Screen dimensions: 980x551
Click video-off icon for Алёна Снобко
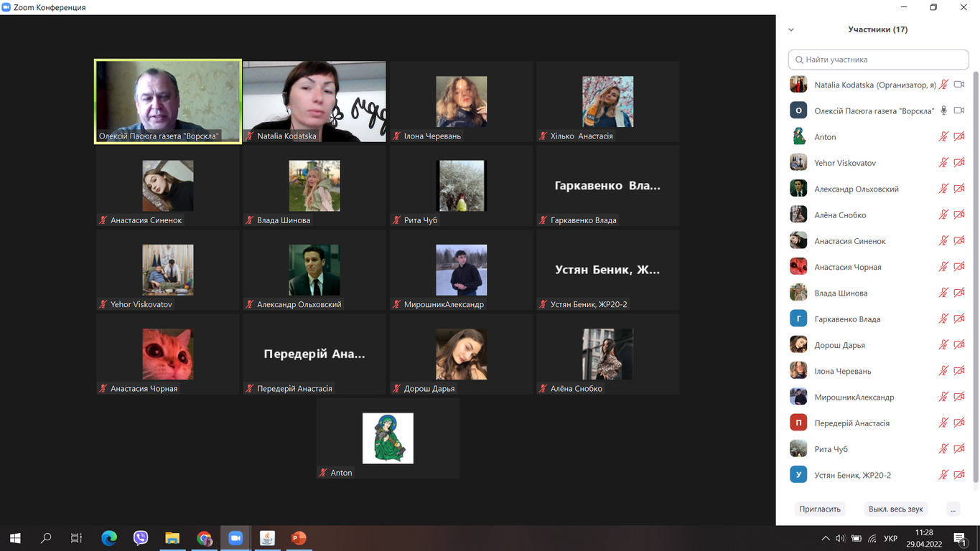click(x=959, y=215)
